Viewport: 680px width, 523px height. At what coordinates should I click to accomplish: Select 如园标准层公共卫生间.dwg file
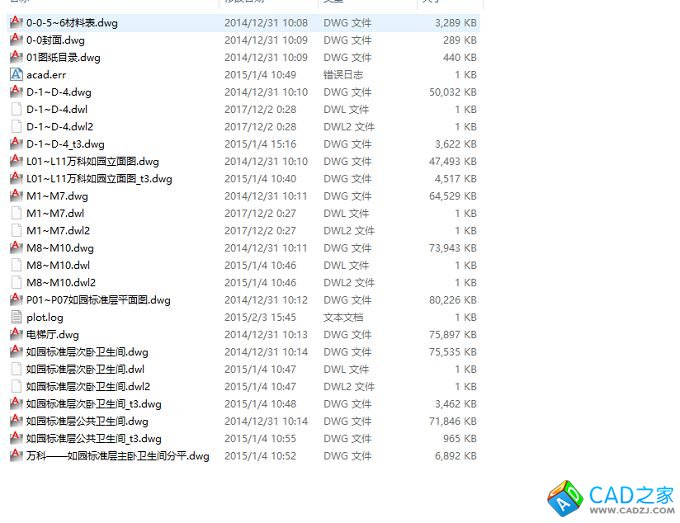pos(87,421)
